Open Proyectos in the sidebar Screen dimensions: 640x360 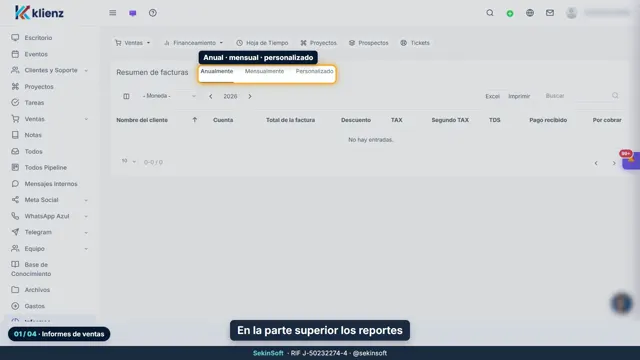[x=39, y=87]
